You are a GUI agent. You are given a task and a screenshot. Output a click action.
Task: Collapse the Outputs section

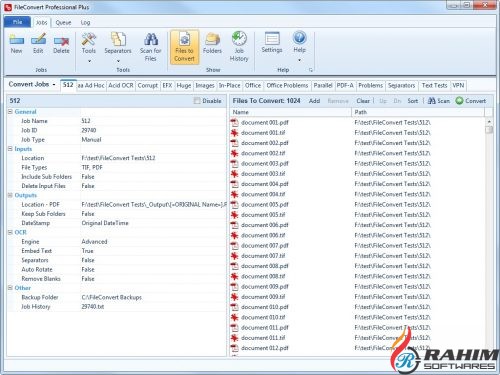pos(10,195)
